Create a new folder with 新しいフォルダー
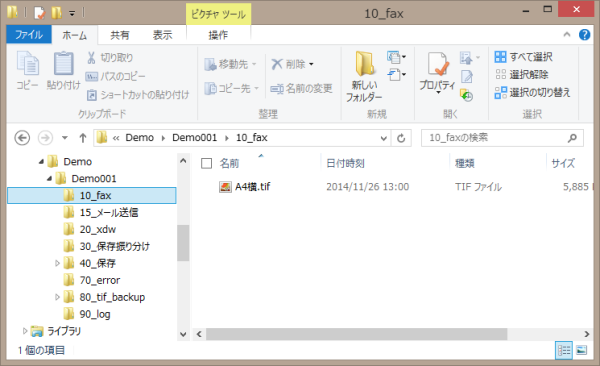The height and width of the screenshot is (366, 600). [364, 77]
